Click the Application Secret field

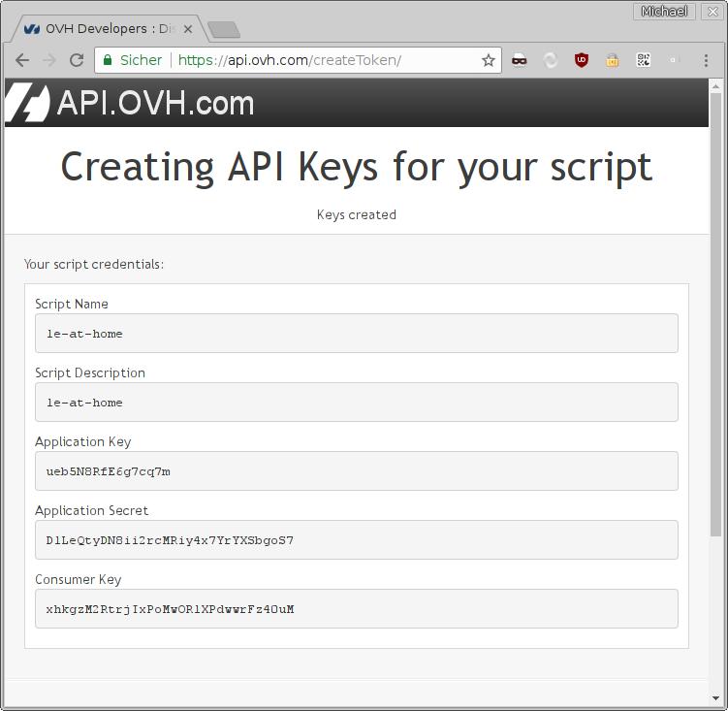tap(356, 539)
